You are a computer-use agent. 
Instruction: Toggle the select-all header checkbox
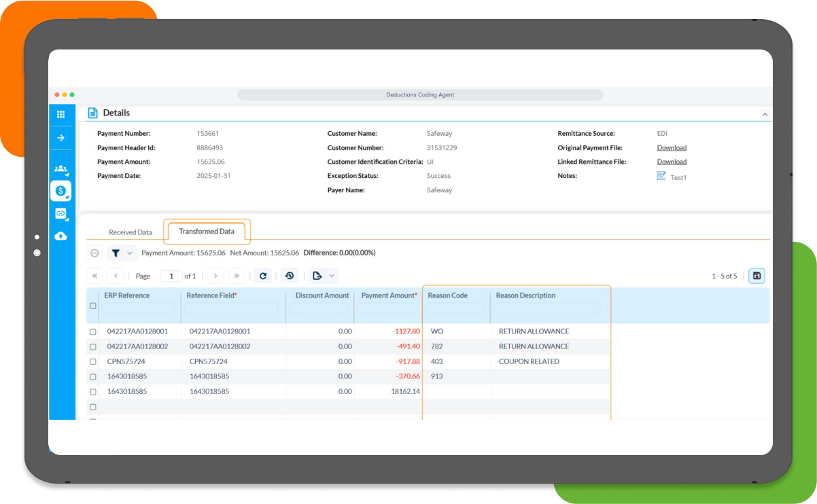click(93, 306)
